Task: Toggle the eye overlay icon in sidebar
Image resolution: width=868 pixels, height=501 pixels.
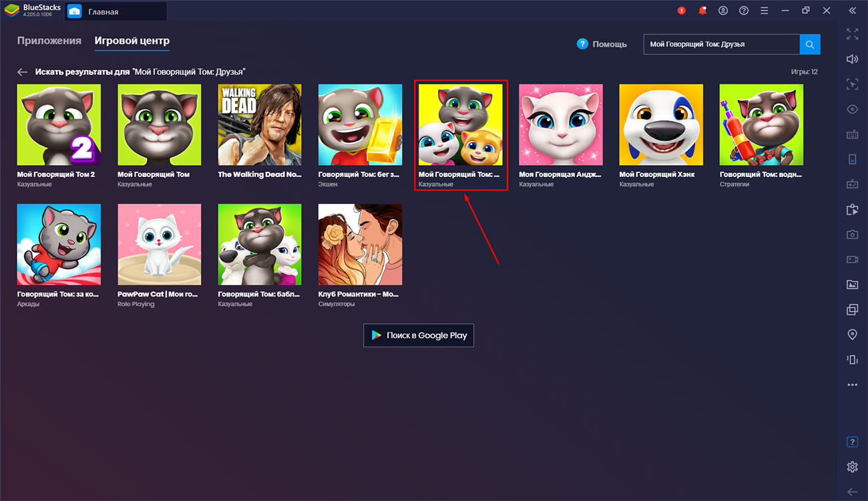Action: coord(852,109)
